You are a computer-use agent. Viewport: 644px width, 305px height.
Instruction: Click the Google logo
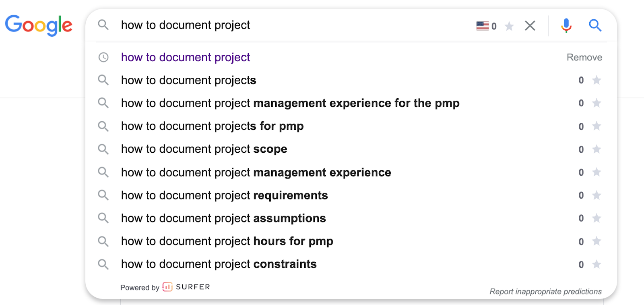[x=39, y=25]
